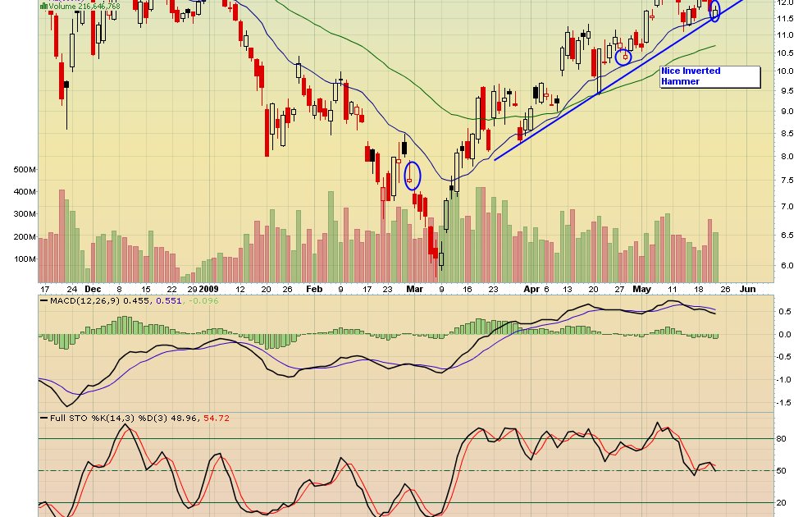Click the "Apr 6" date axis label
Viewport: 812px width, 517px height.
pyautogui.click(x=535, y=289)
